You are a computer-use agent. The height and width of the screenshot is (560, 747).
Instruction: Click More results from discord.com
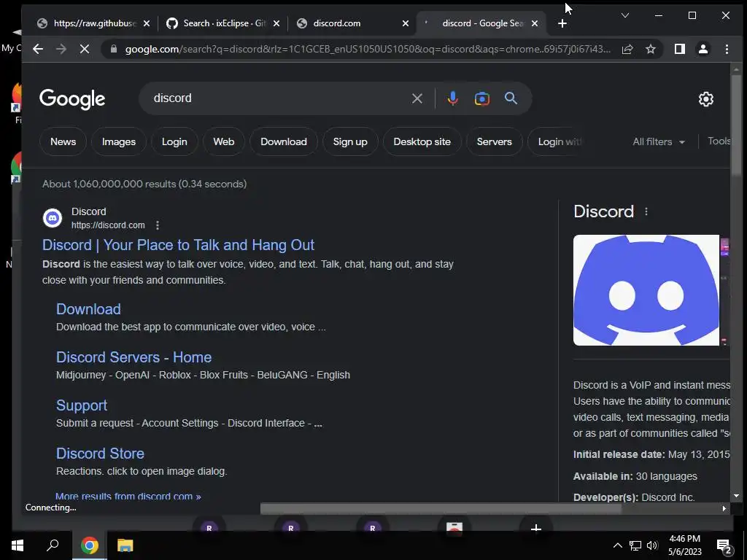(128, 496)
